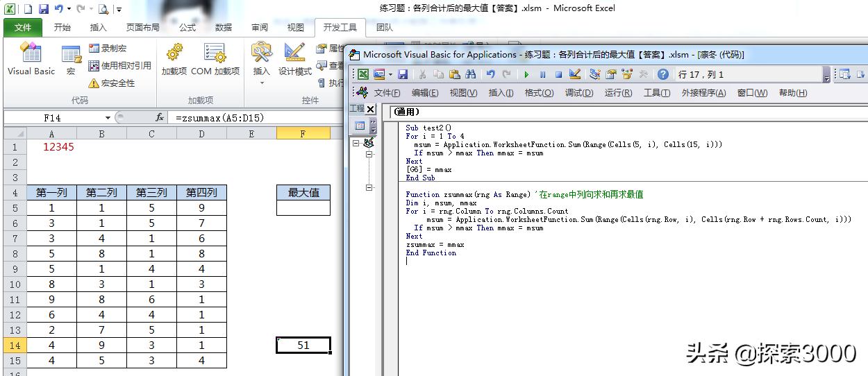
Task: Open VBA 调试(D) menu
Action: point(579,93)
